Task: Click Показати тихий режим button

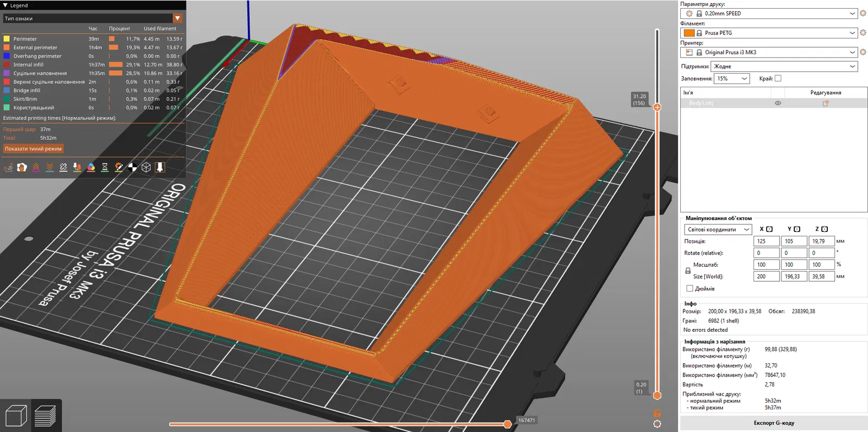Action: tap(33, 149)
